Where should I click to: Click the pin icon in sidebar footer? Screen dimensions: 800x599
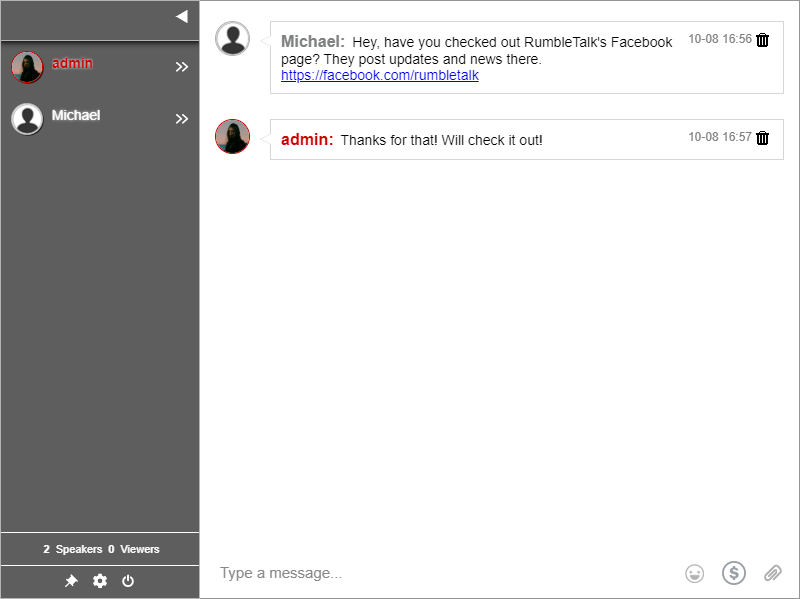71,581
